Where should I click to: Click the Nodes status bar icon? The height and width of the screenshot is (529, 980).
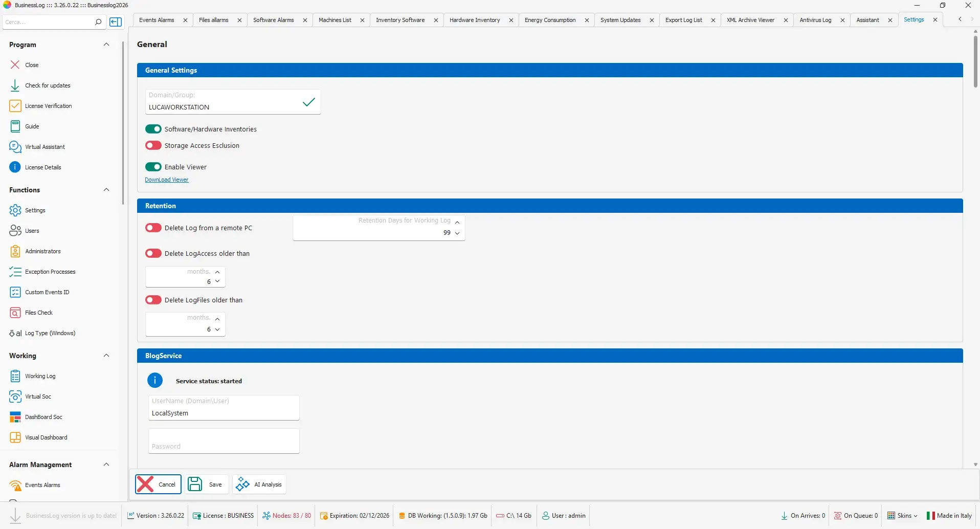pos(266,516)
